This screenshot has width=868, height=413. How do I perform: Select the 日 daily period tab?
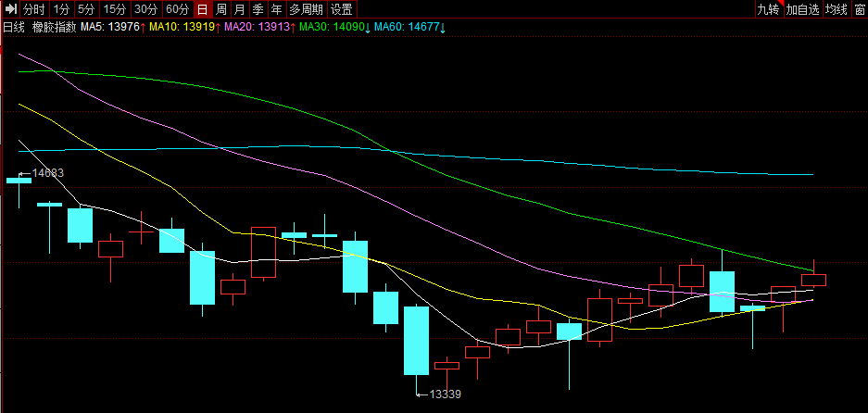click(x=203, y=9)
